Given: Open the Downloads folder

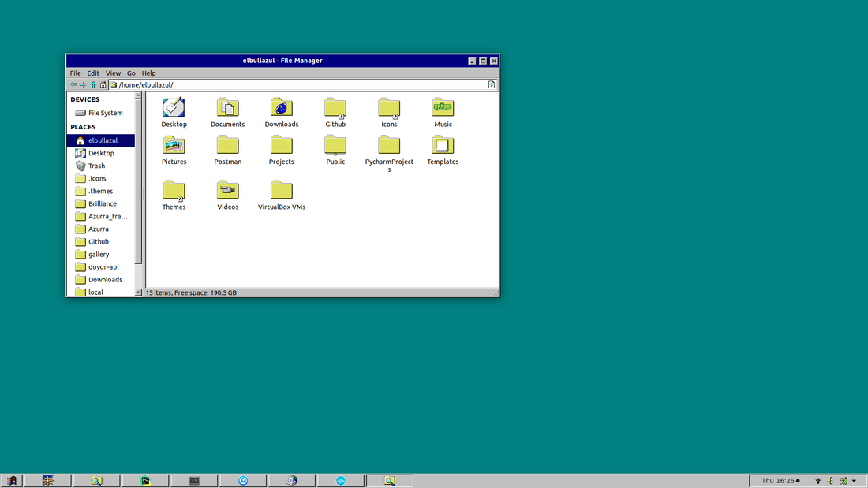Looking at the screenshot, I should [281, 106].
